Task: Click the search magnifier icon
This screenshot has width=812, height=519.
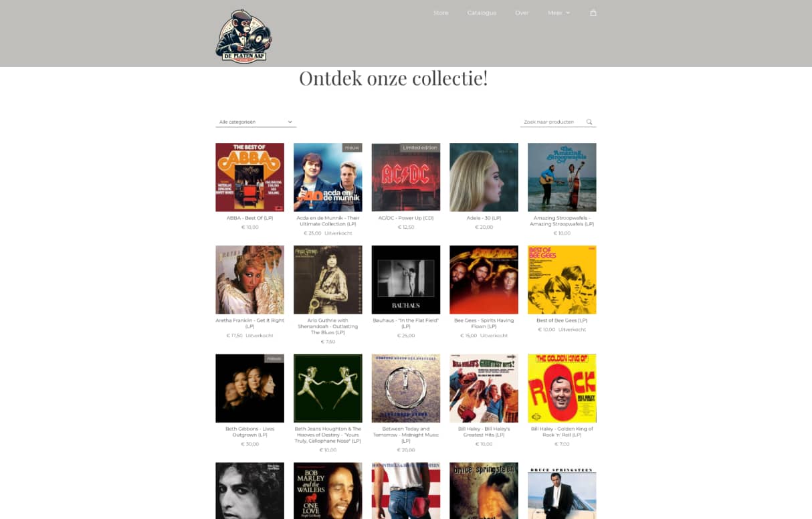Action: point(589,122)
